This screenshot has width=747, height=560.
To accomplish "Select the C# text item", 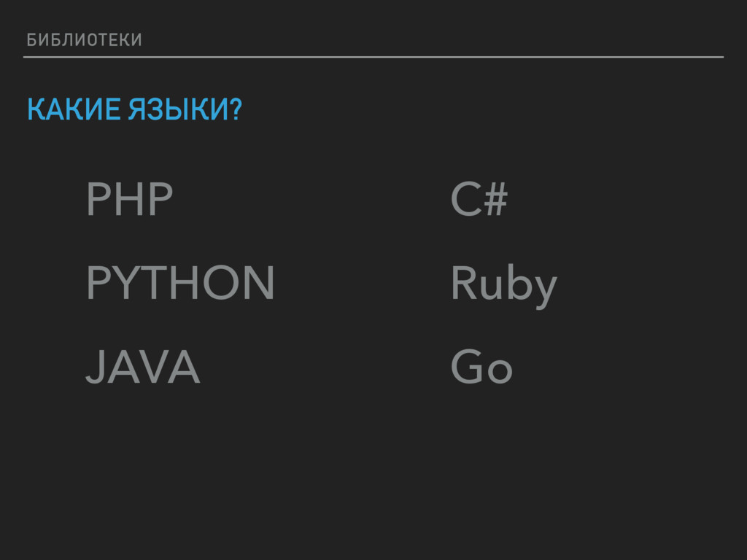I will pos(479,199).
